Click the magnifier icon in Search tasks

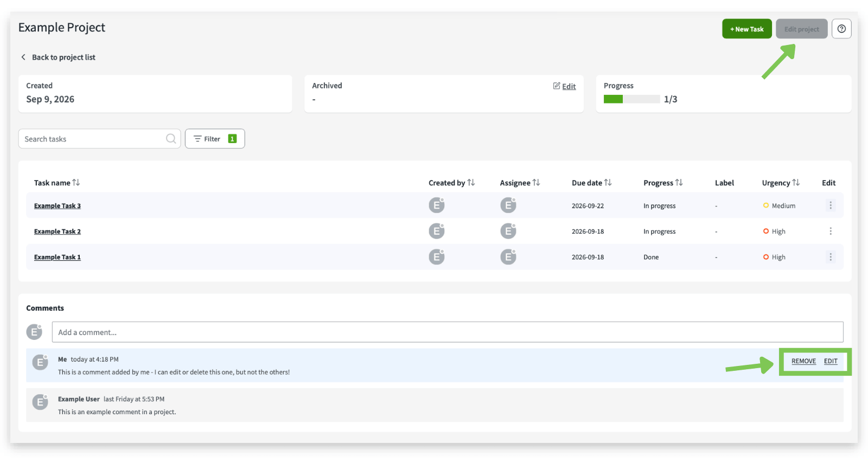pos(171,139)
